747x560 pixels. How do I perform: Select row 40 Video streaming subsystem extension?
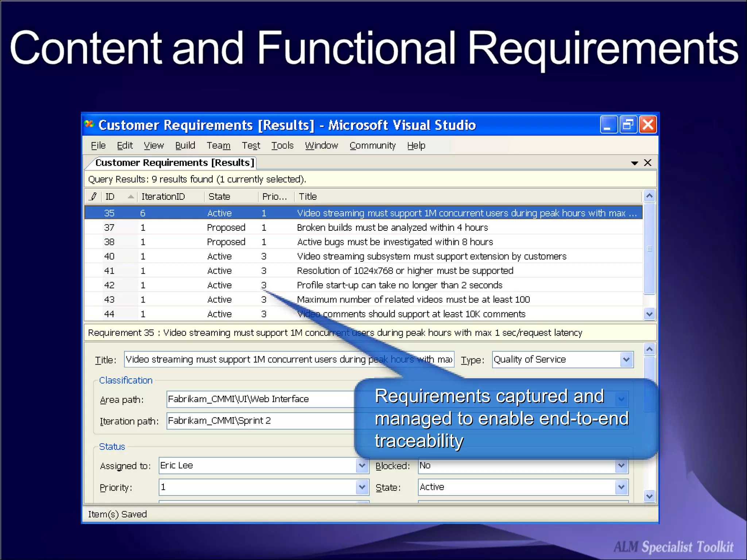(363, 256)
